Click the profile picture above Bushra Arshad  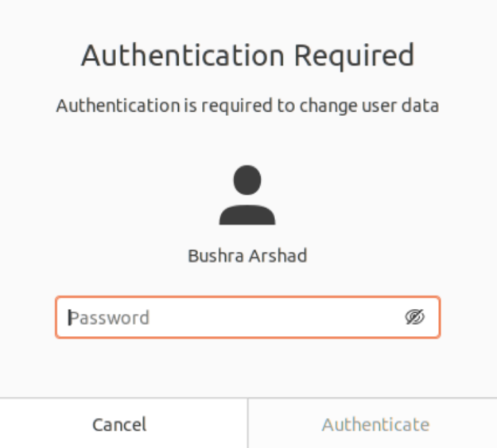(x=247, y=195)
